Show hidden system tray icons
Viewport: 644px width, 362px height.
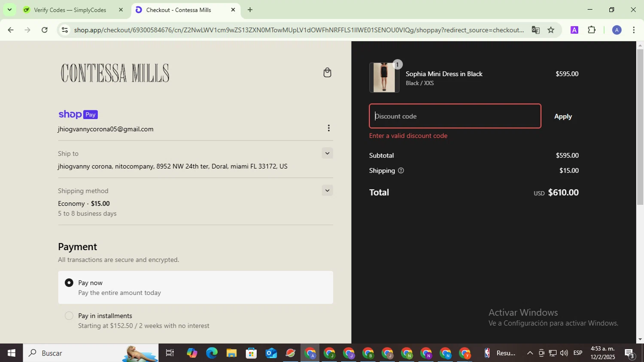point(530,353)
